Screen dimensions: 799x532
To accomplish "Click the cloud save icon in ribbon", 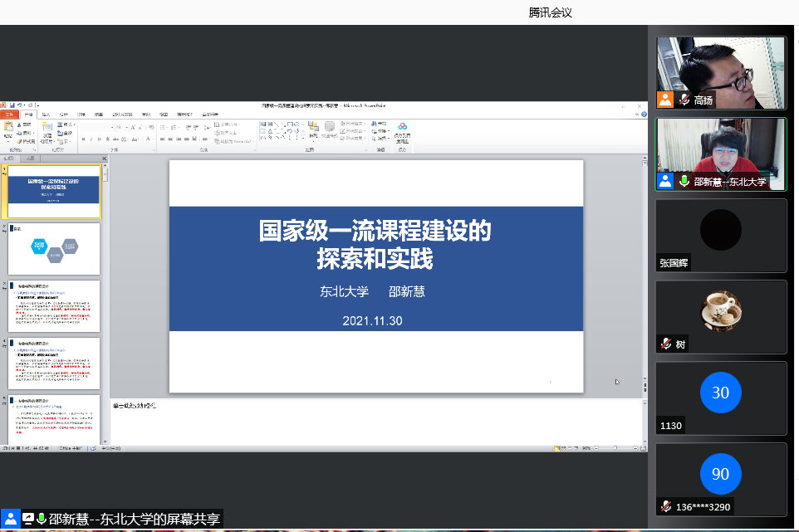I will 402,127.
